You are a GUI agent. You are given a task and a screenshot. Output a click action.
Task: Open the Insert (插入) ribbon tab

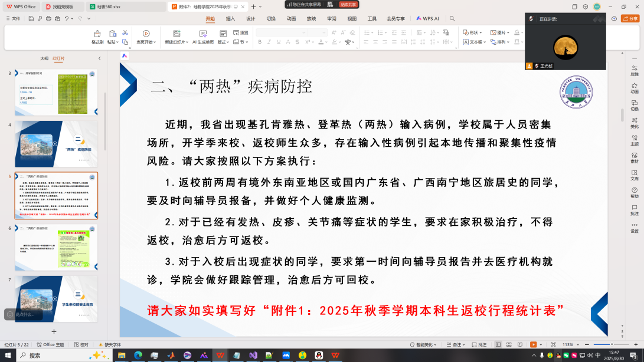tap(230, 18)
